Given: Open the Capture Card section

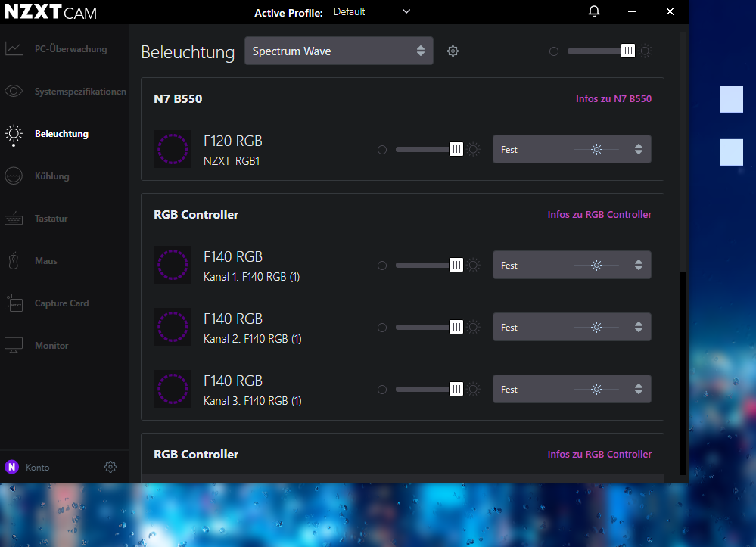Looking at the screenshot, I should coord(62,303).
